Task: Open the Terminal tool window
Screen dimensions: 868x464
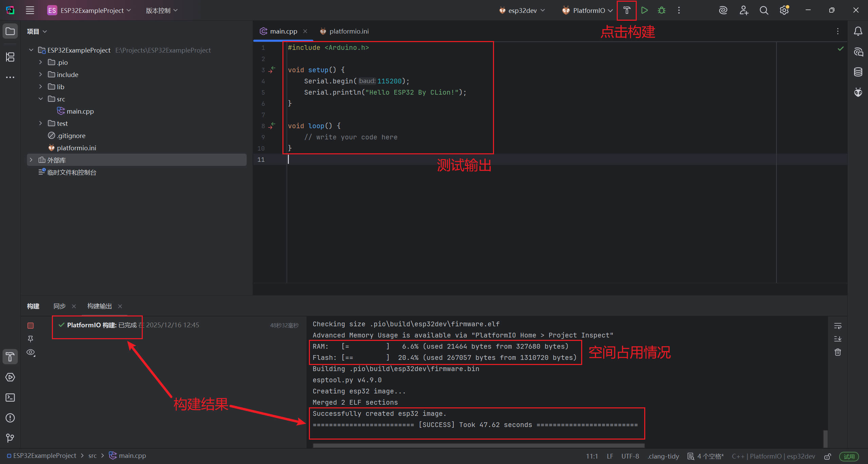Action: 10,398
